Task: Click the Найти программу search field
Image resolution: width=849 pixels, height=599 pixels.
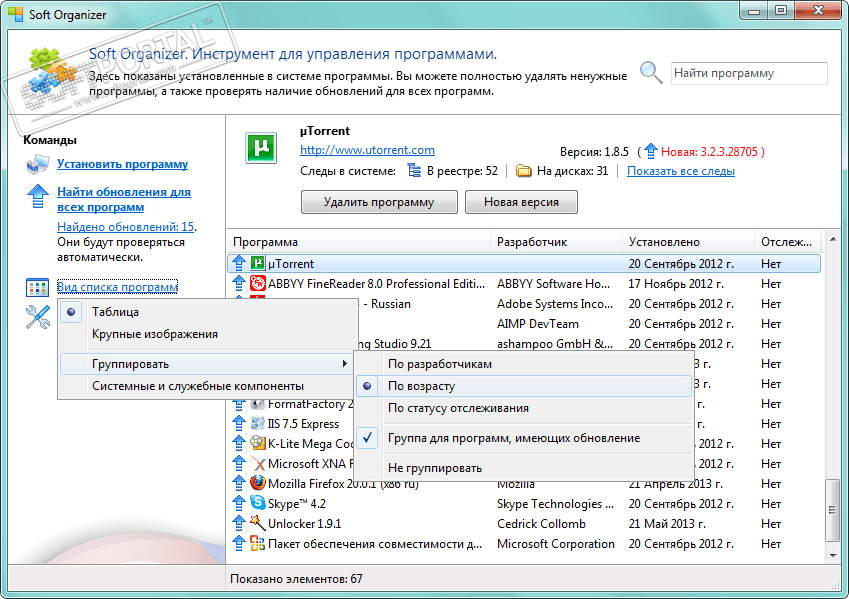Action: [x=749, y=73]
